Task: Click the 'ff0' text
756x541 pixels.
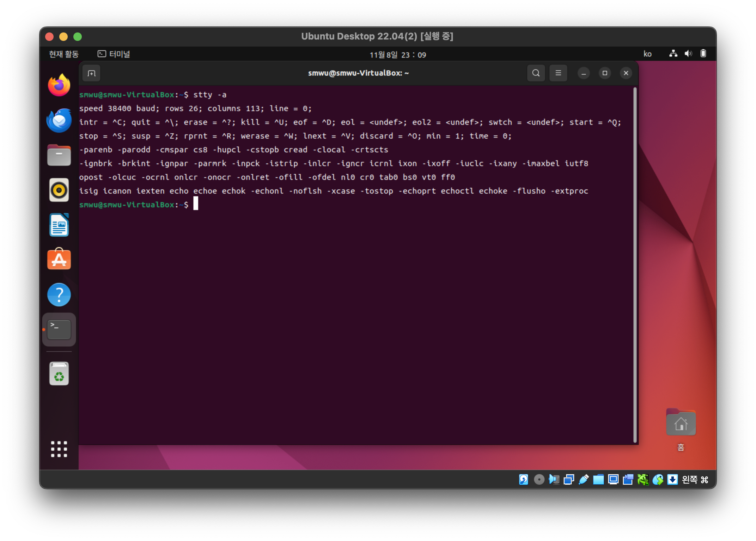Action: coord(448,177)
